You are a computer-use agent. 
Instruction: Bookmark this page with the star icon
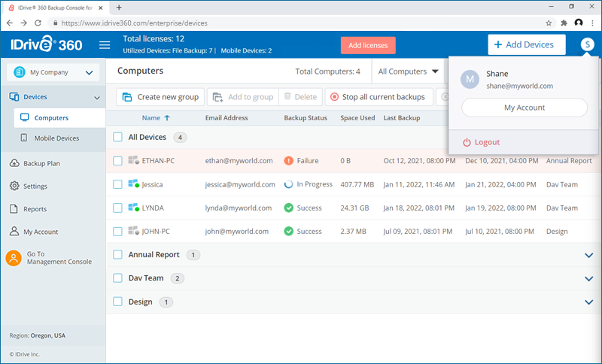pos(549,23)
